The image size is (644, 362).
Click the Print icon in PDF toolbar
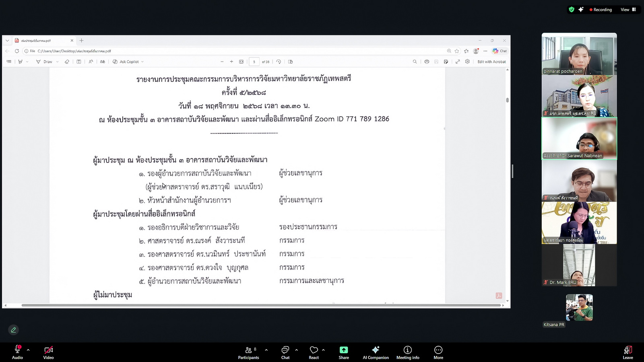coord(427,62)
